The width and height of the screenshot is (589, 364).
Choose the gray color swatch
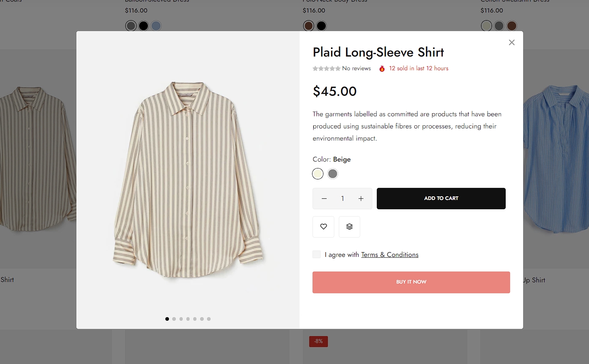[333, 174]
